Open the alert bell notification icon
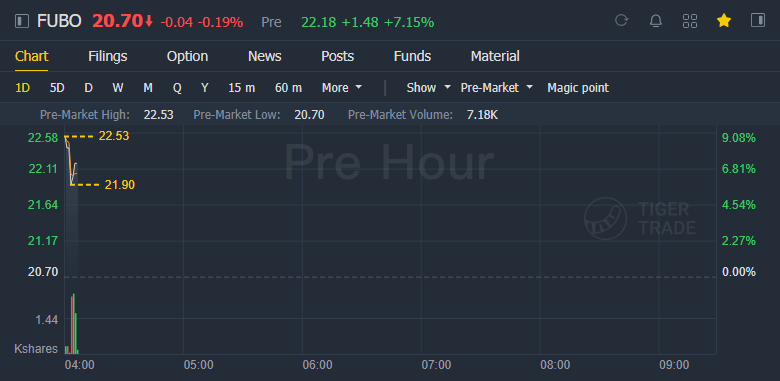 [x=656, y=20]
